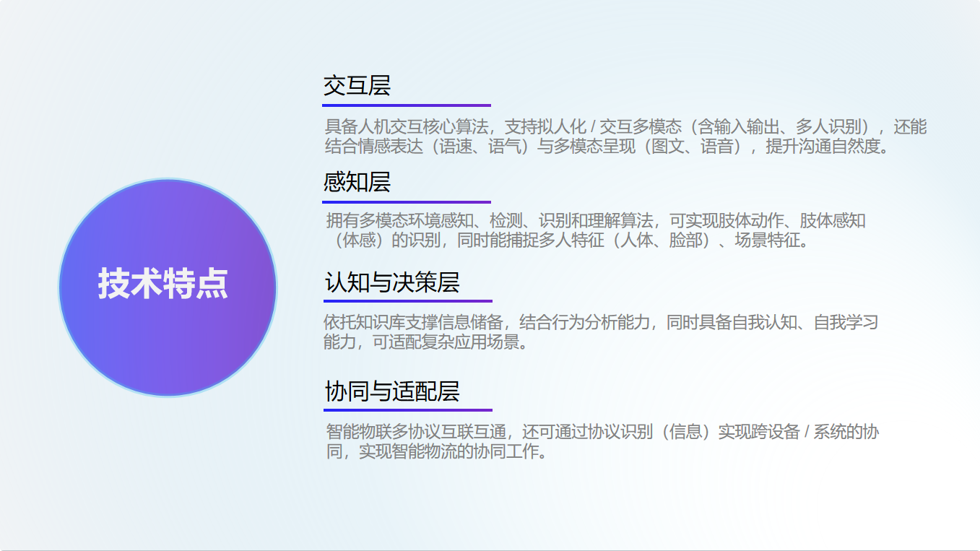This screenshot has width=980, height=551.
Task: Select the 协同与适配层 heading
Action: click(x=392, y=392)
